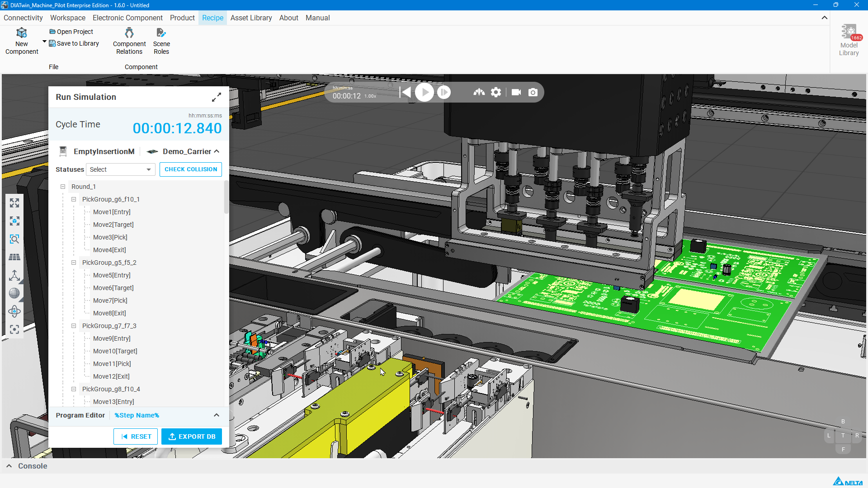The image size is (868, 488).
Task: Click the fit-selected-object view icon
Action: click(x=14, y=221)
